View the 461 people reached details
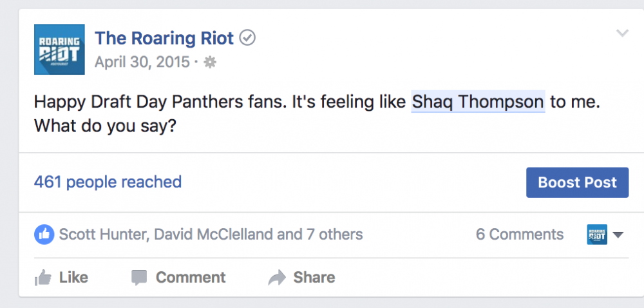The image size is (644, 308). (x=108, y=182)
